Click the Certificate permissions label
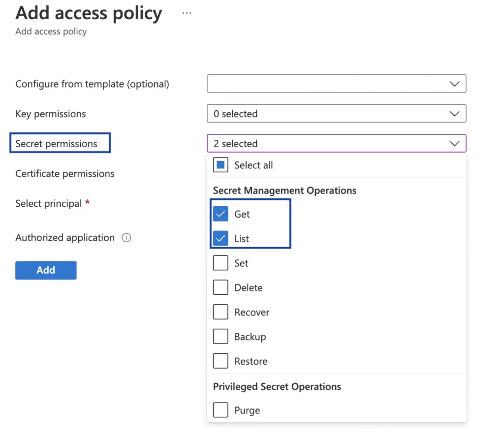504x439 pixels. 65,174
